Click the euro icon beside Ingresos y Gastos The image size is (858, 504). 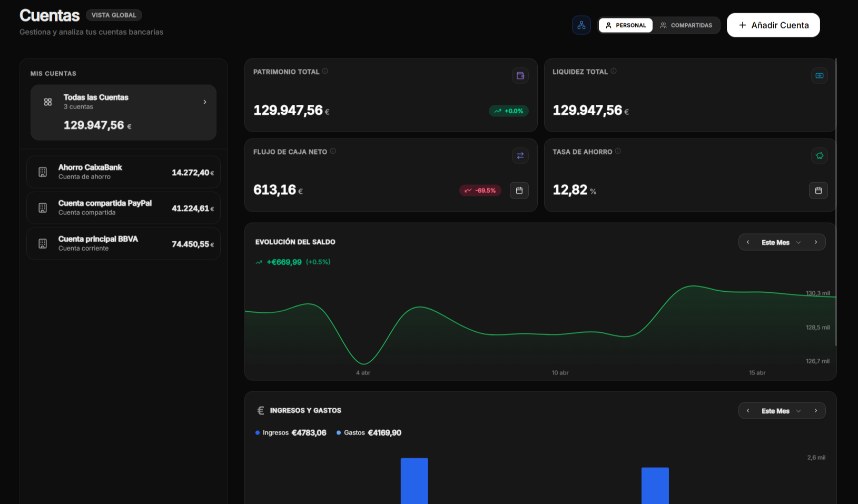coord(260,410)
